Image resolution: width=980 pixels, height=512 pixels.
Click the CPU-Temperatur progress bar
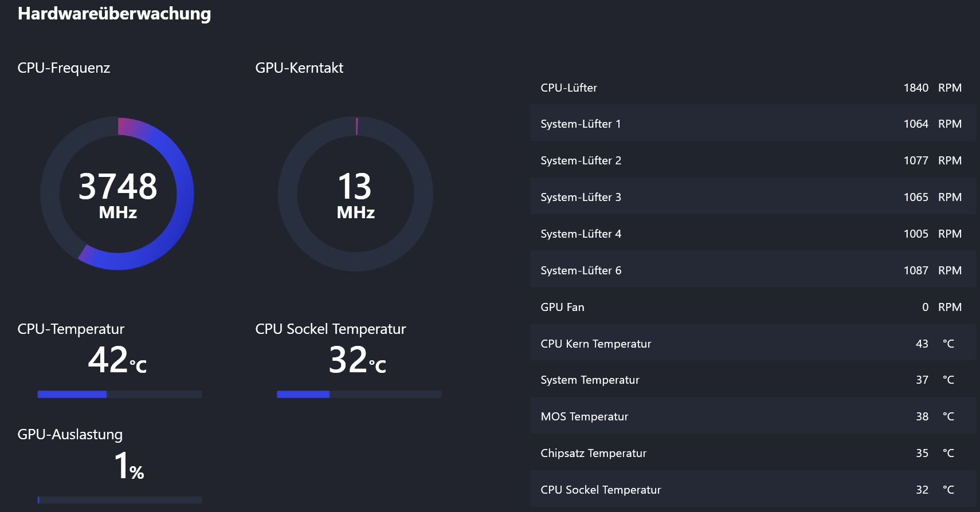pos(120,394)
